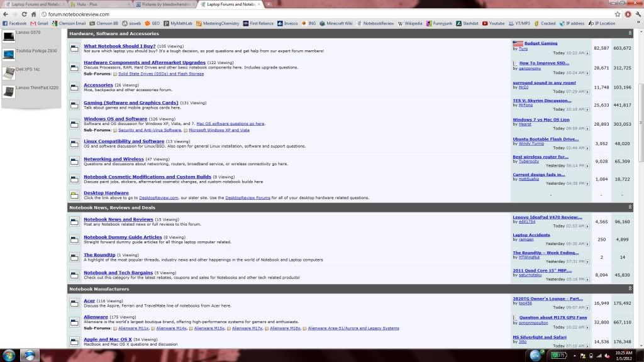The width and height of the screenshot is (644, 362).
Task: Collapse the Notebook News, Reviews and Deals category
Action: pos(630,207)
